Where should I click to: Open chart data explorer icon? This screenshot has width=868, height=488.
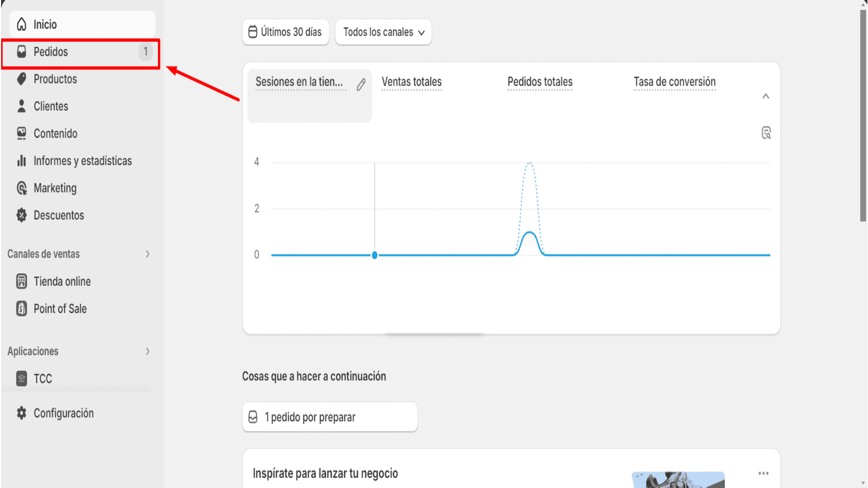click(766, 133)
